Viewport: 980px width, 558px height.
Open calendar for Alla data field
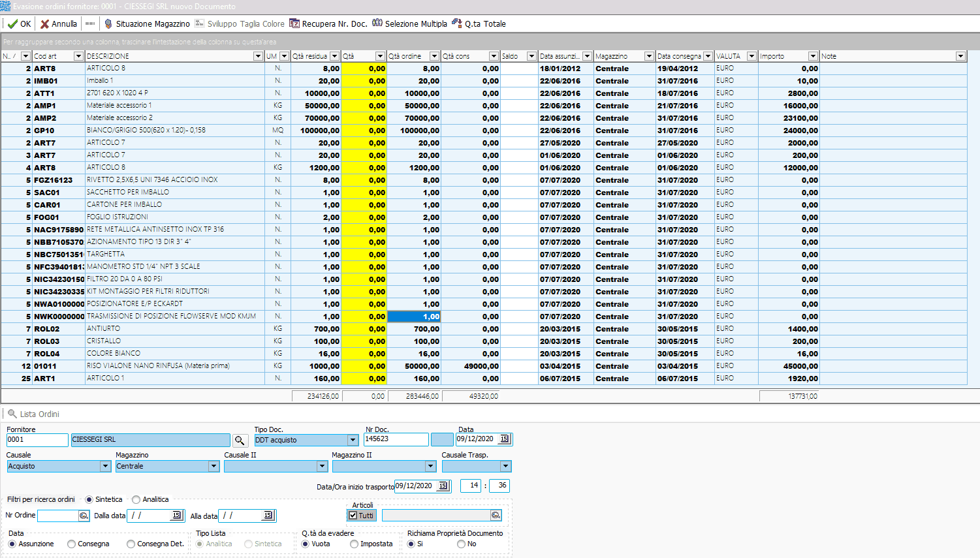[268, 516]
